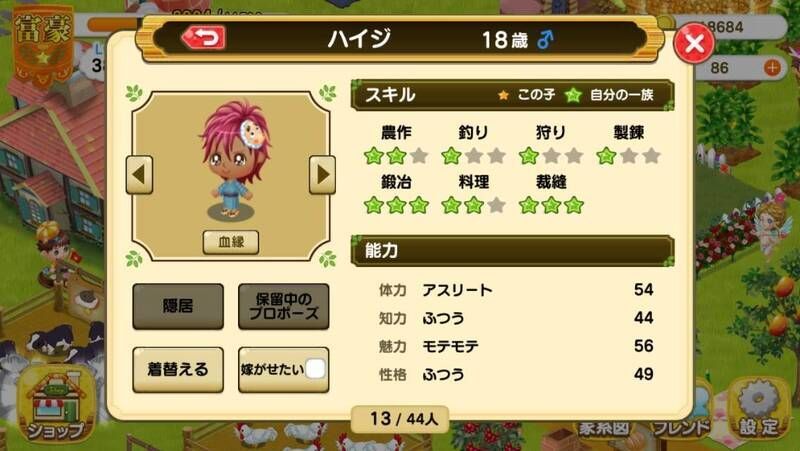Show previous character with left arrow
800x451 pixels.
pos(139,175)
